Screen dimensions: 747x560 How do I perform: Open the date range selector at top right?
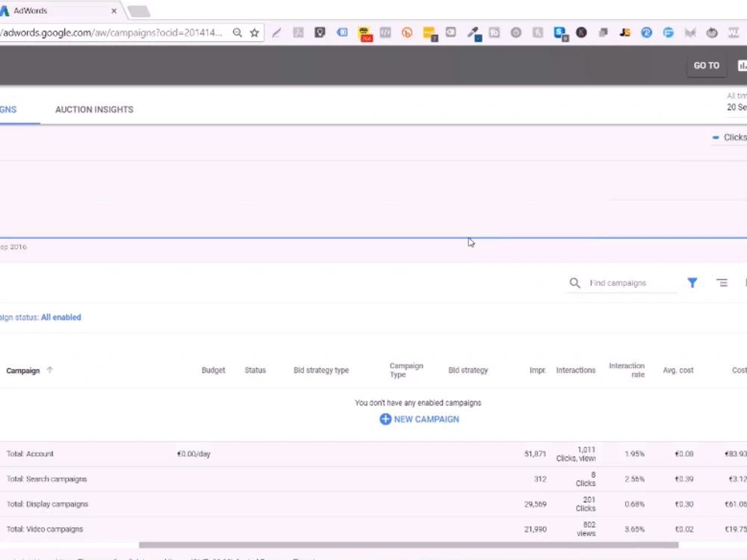pyautogui.click(x=737, y=102)
